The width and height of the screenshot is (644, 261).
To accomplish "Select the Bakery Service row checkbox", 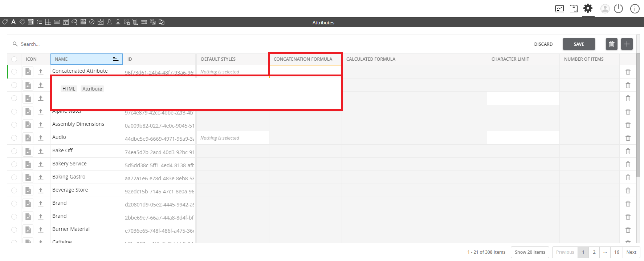I will (x=14, y=164).
